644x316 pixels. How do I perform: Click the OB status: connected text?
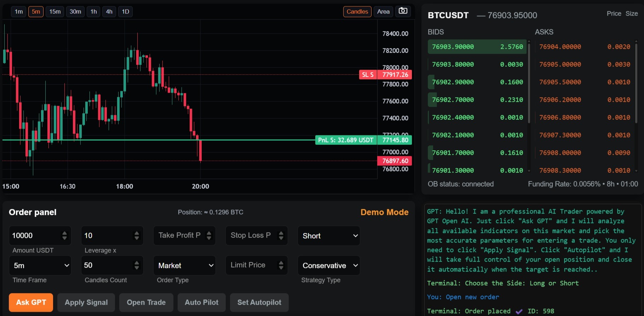461,184
